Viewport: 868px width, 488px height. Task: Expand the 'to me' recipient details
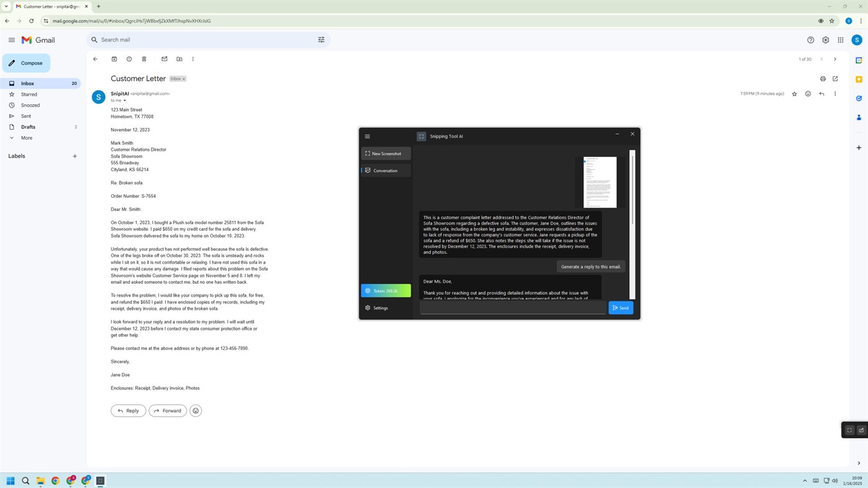pyautogui.click(x=125, y=101)
